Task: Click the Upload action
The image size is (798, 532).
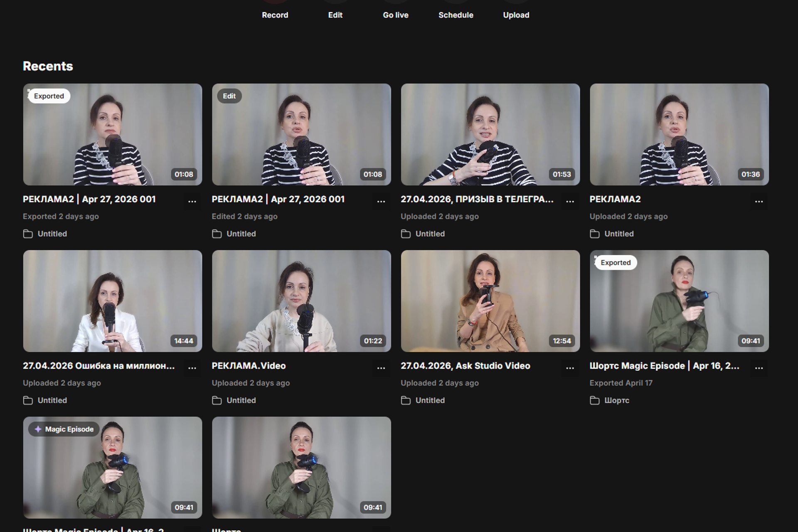Action: pos(516,15)
